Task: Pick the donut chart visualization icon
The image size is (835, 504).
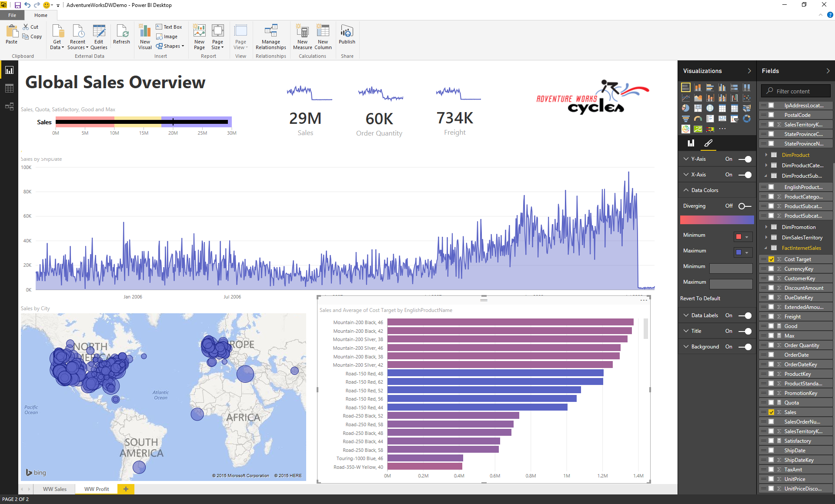Action: 747,119
